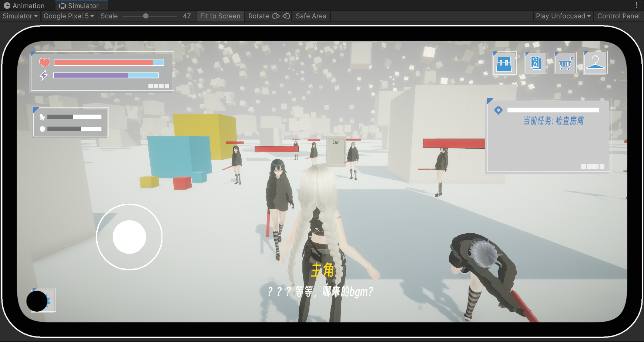The width and height of the screenshot is (644, 342).
Task: Open the inventory bag icon
Action: 504,64
